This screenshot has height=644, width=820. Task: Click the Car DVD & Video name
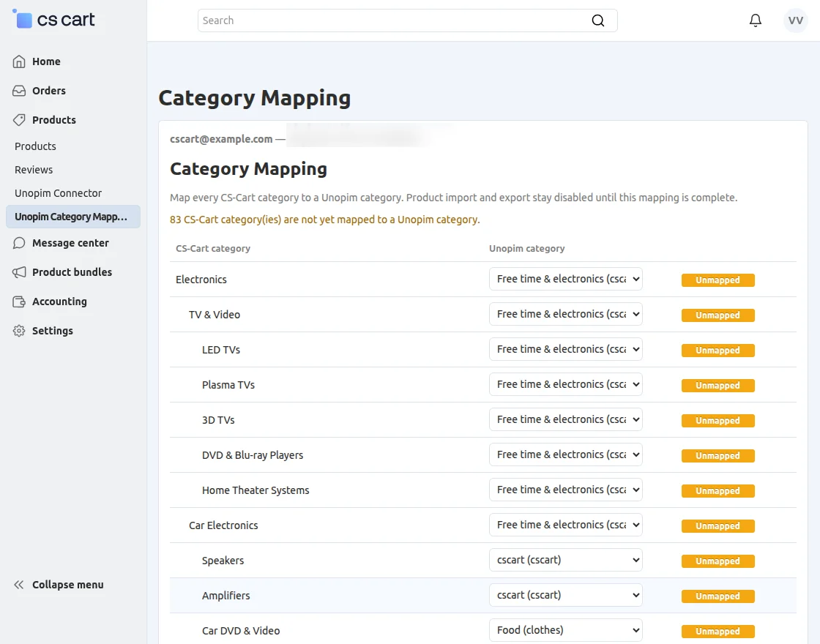[x=241, y=631]
